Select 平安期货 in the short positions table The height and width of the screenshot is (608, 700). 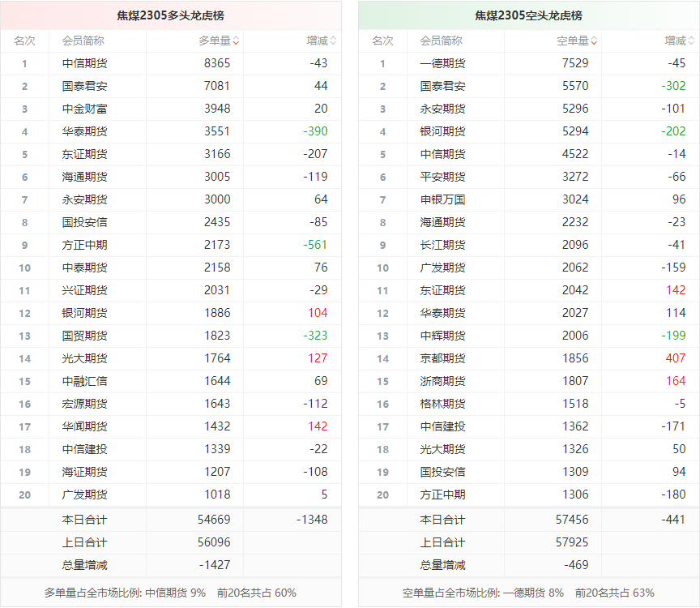tap(442, 177)
